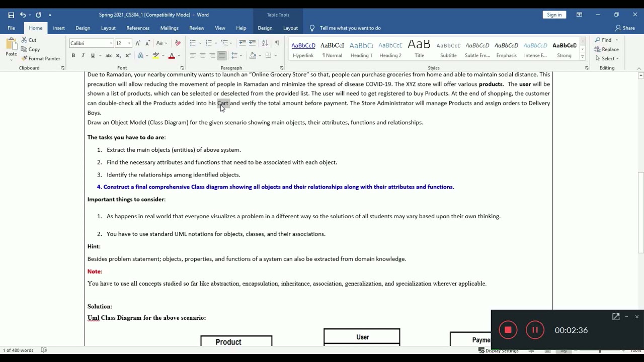644x362 pixels.
Task: Switch to the References tab
Action: [138, 28]
